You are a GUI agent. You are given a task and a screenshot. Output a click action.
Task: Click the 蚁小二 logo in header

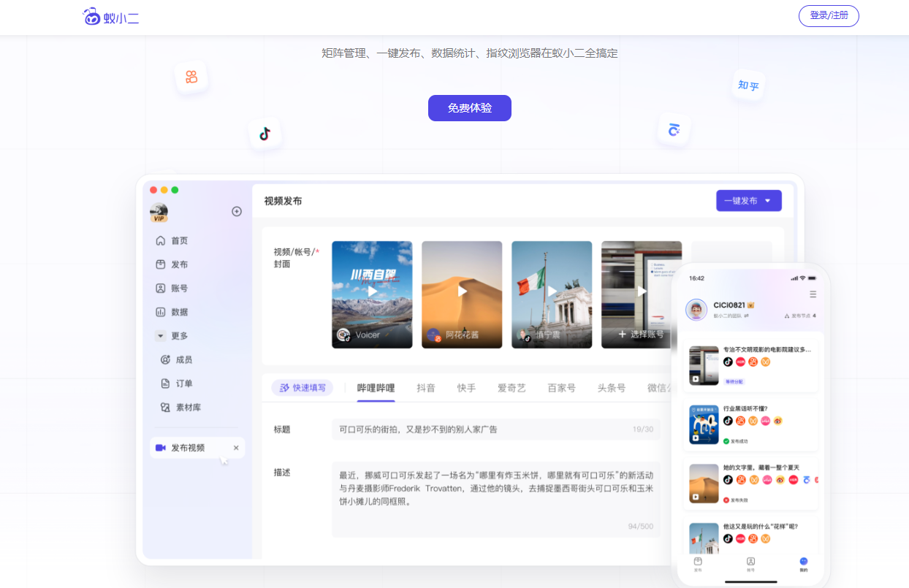(x=111, y=17)
